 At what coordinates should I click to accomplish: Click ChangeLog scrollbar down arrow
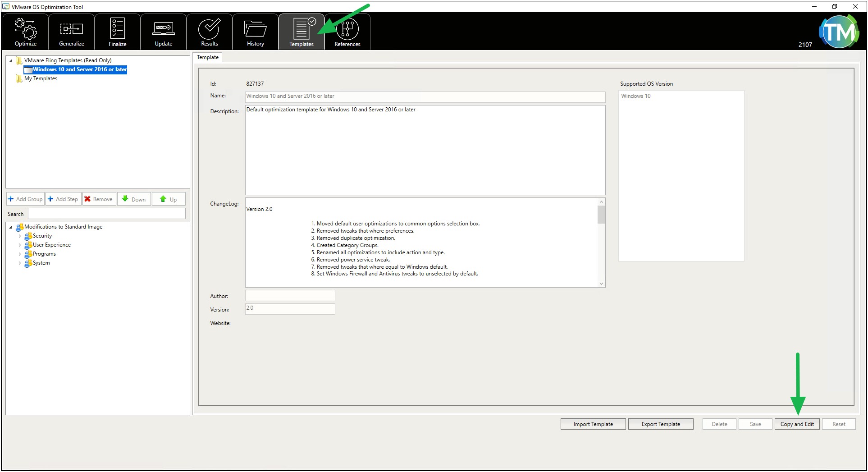coord(601,284)
